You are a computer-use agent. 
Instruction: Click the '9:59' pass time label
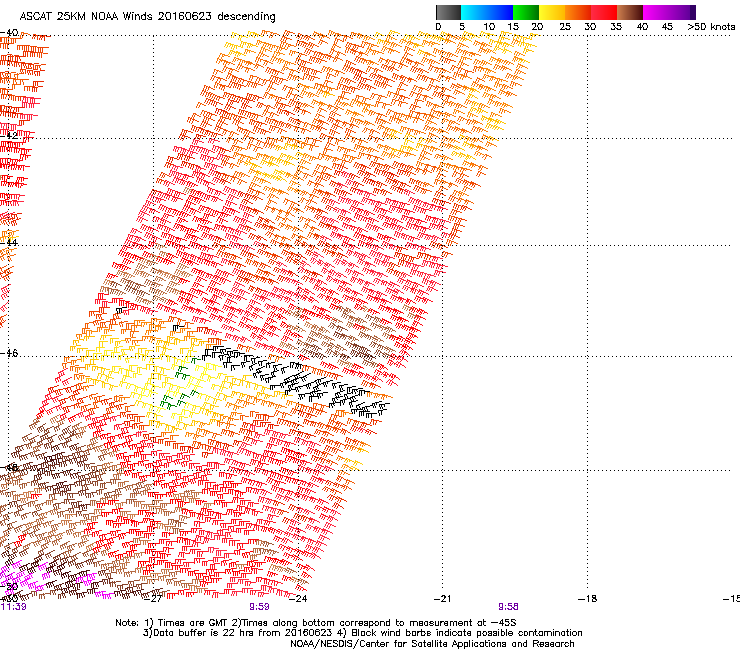(x=260, y=607)
